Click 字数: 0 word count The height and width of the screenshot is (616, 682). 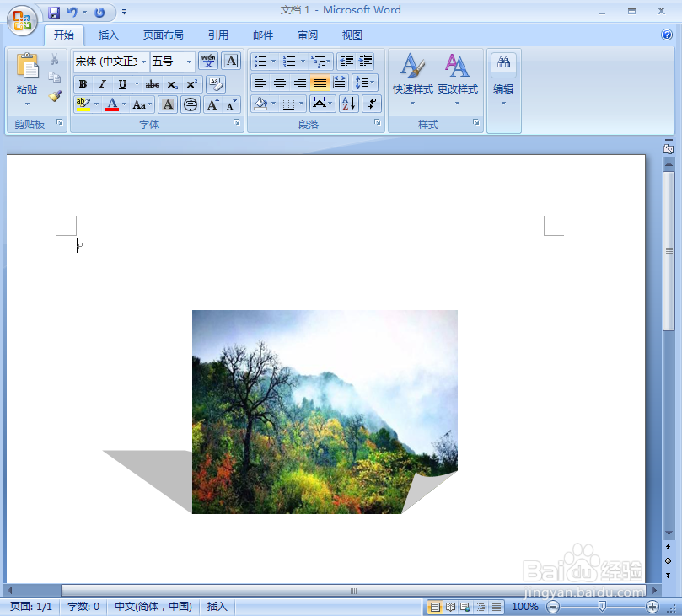click(x=83, y=607)
